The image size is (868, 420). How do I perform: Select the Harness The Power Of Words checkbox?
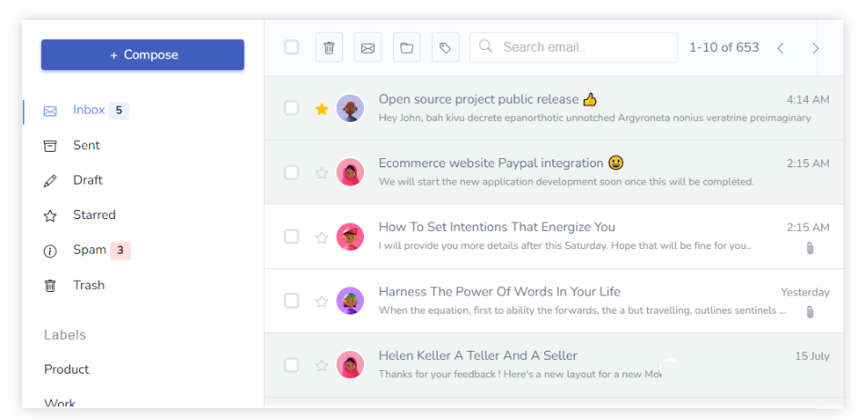coord(291,301)
